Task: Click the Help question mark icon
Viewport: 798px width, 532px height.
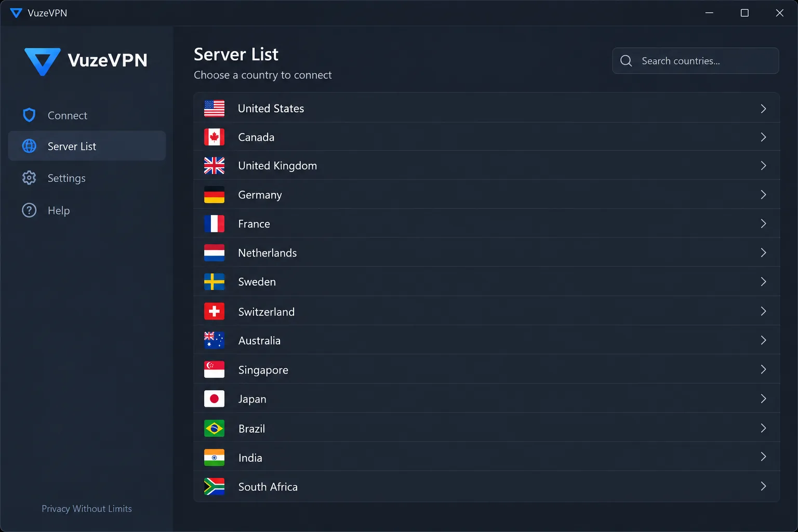Action: (x=29, y=210)
